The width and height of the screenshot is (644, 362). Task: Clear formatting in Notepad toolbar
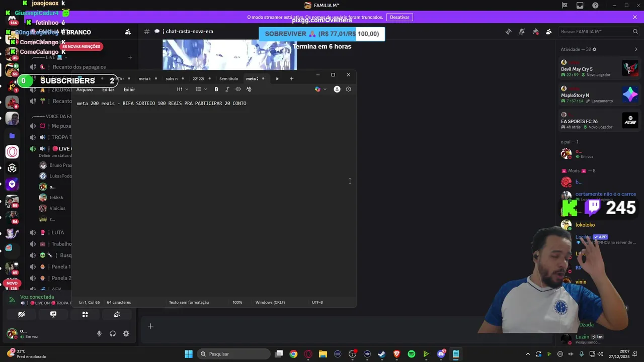249,89
